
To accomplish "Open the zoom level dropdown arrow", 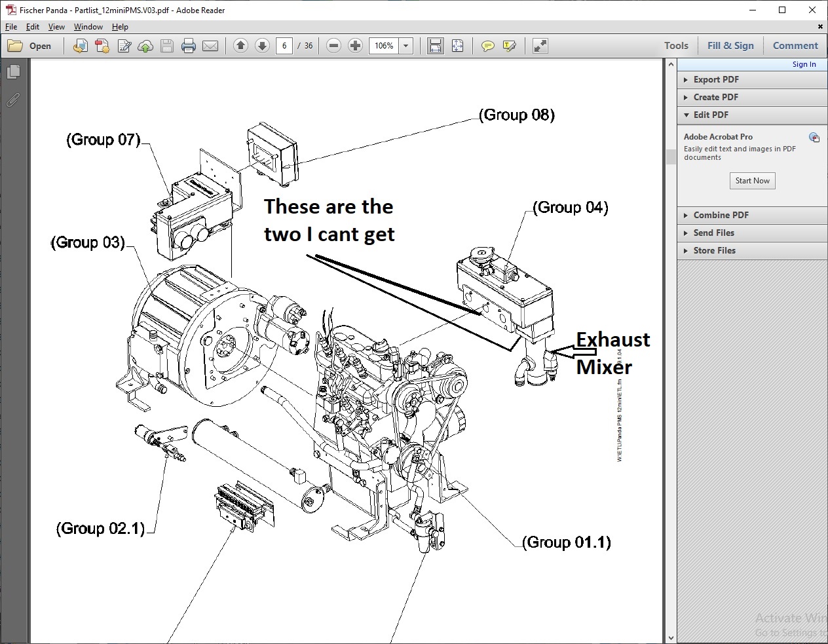I will point(405,46).
